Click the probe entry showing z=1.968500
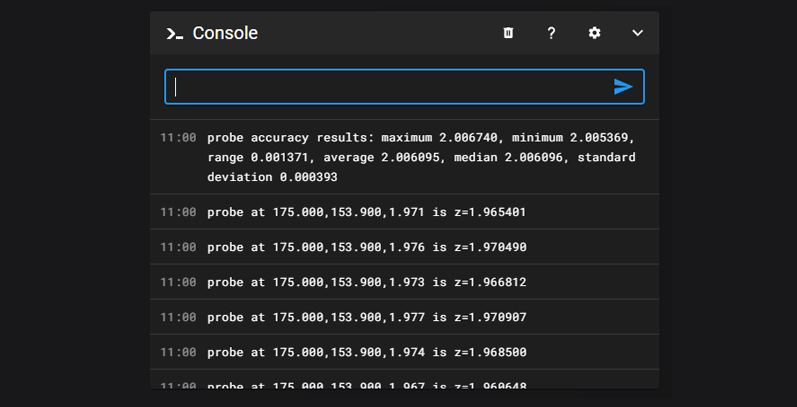Image resolution: width=797 pixels, height=407 pixels. [x=366, y=352]
